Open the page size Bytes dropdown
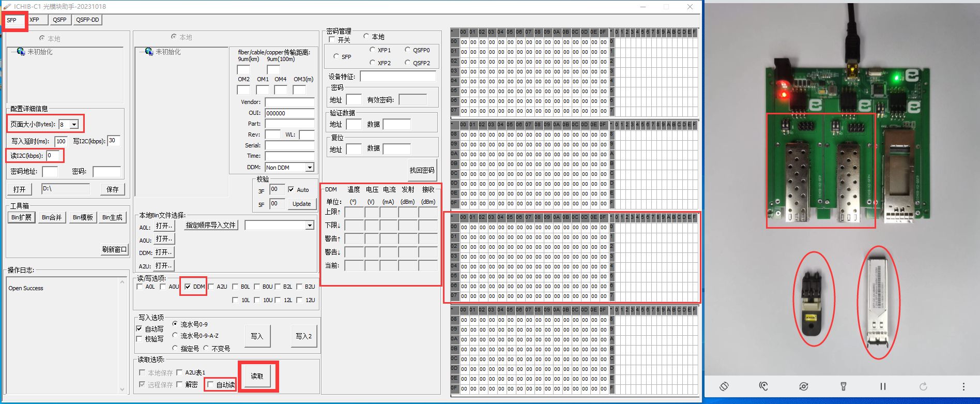The height and width of the screenshot is (404, 980). [74, 125]
